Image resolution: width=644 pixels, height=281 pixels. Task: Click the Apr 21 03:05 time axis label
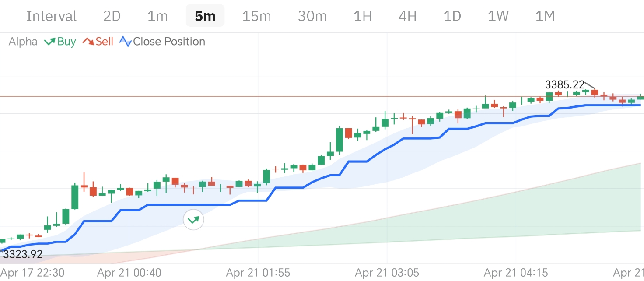click(x=387, y=273)
